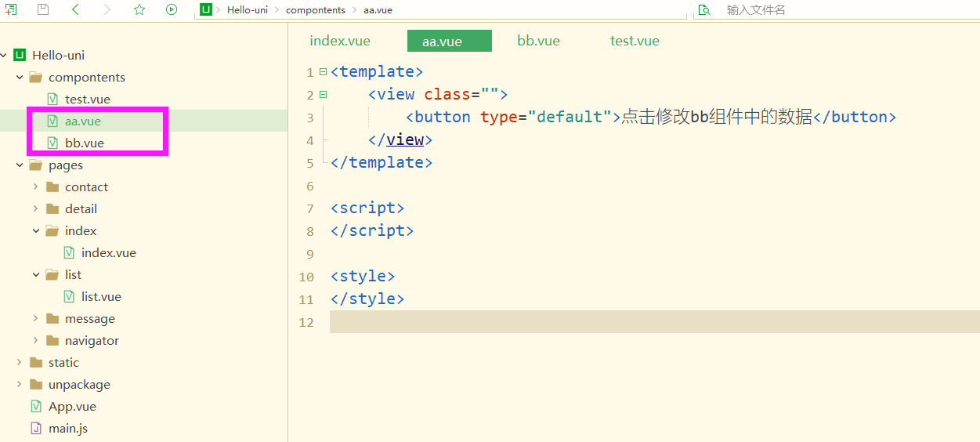Select the message folder label

[x=90, y=318]
